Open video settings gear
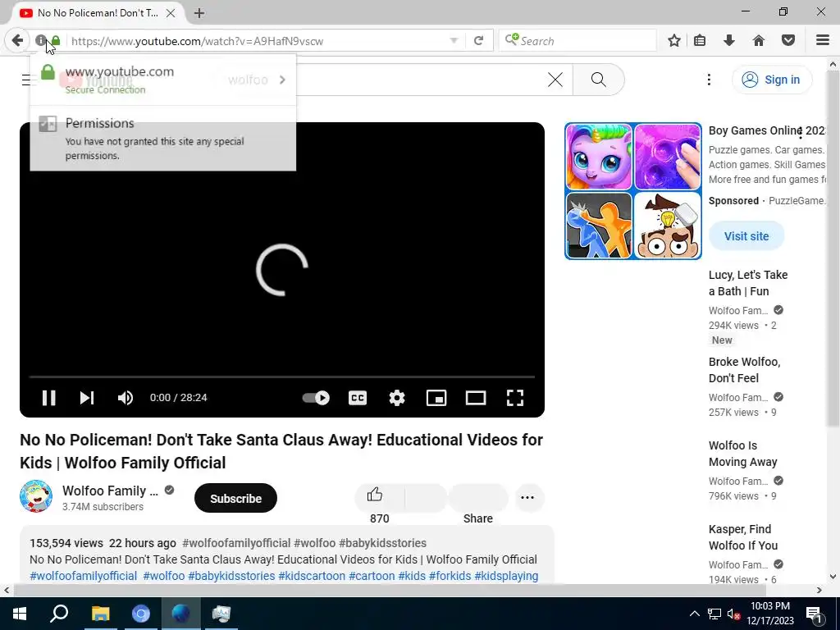The height and width of the screenshot is (630, 840). click(397, 398)
